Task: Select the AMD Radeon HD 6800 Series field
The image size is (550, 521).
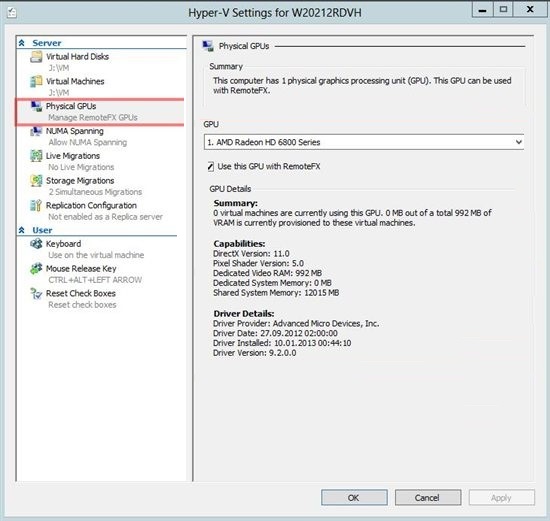Action: tap(364, 142)
